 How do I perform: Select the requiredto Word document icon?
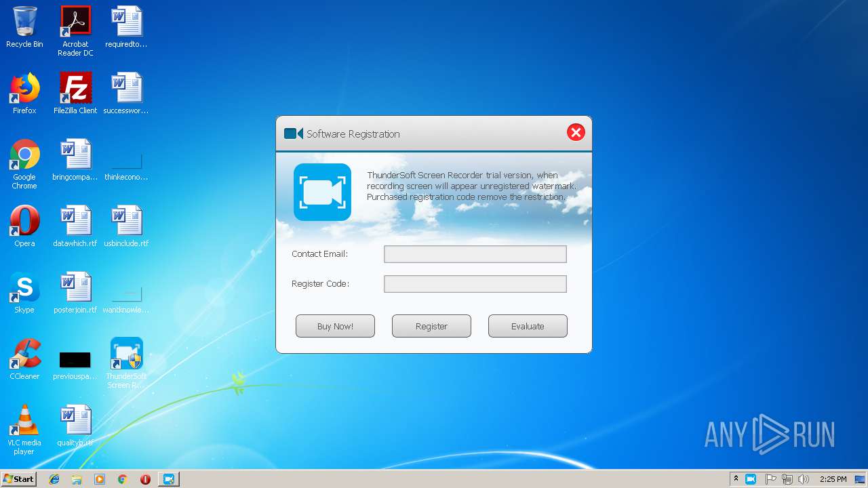126,27
